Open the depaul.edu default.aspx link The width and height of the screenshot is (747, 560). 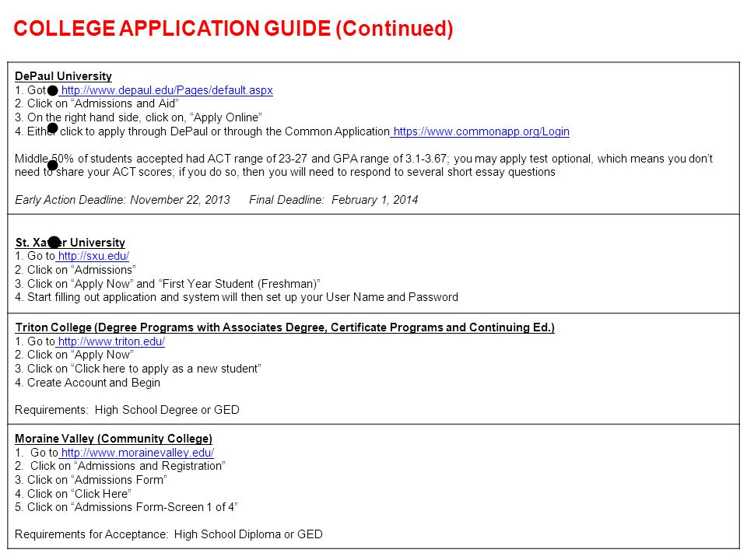(167, 90)
